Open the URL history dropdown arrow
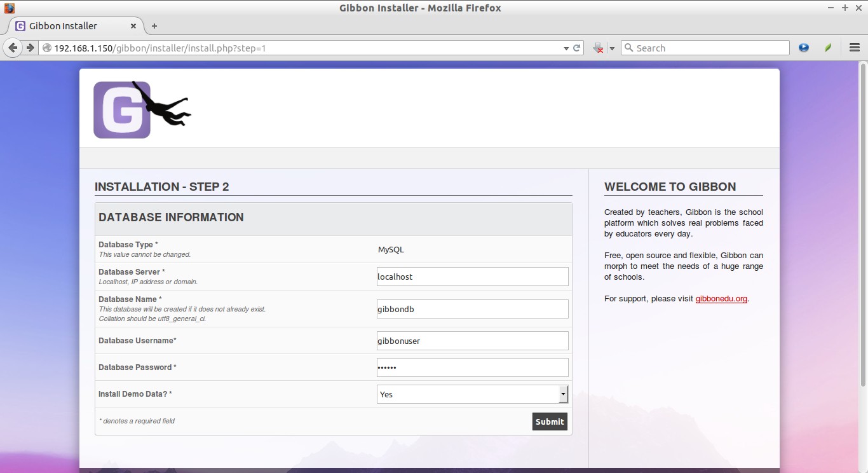 pos(566,48)
